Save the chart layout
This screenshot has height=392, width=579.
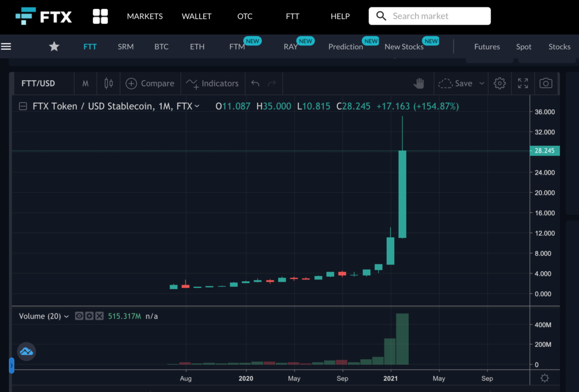pos(456,84)
